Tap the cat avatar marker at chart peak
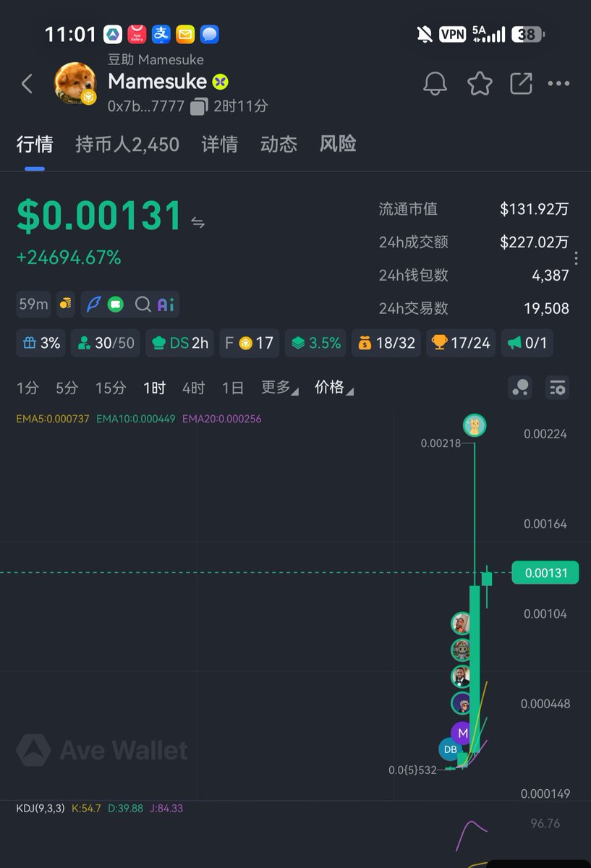This screenshot has height=868, width=591. pos(475,425)
